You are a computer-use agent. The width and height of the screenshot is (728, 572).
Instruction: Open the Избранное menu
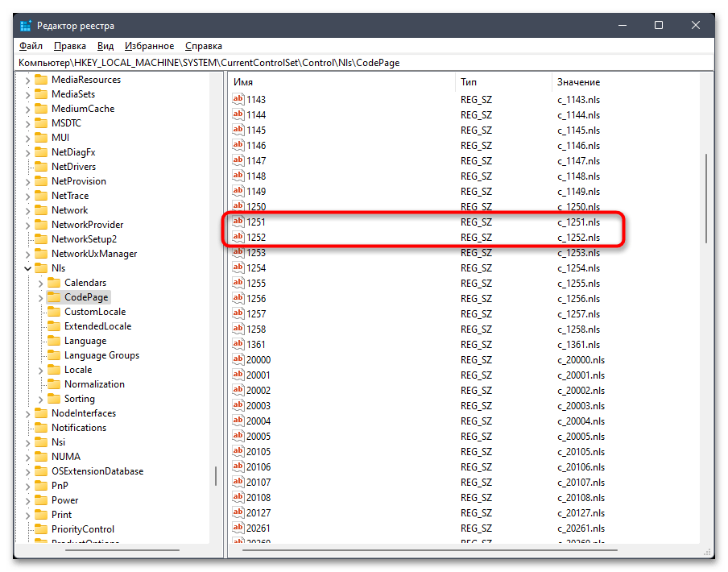148,46
